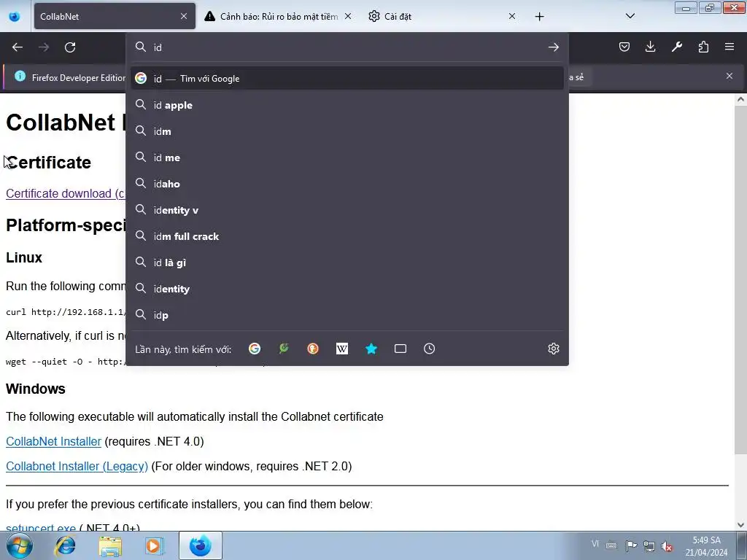Open Windows Explorer from taskbar

[110, 545]
